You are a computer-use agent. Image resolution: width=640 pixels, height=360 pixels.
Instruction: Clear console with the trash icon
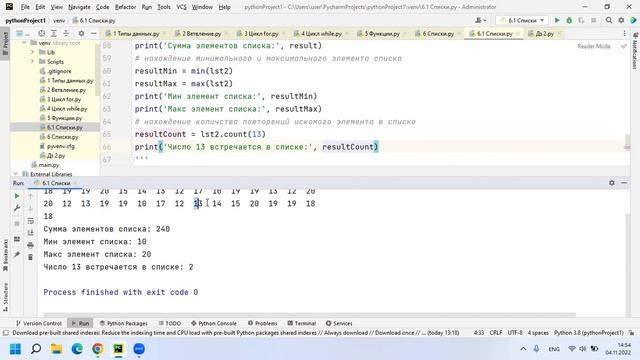coord(30,258)
